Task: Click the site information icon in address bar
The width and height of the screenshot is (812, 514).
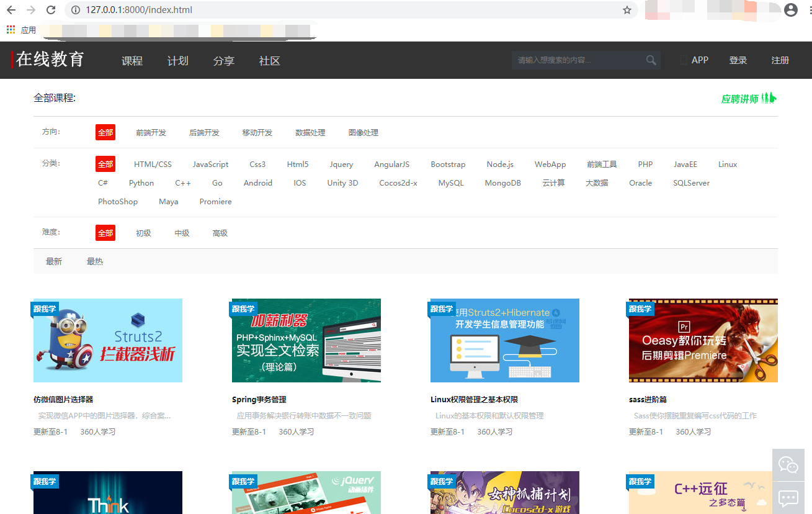Action: pos(76,10)
